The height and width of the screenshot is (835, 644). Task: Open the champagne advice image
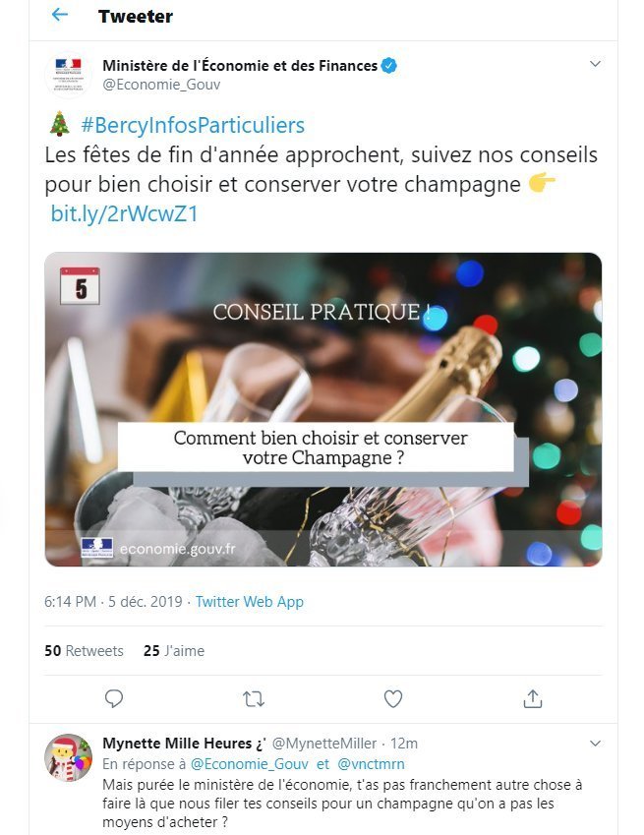(x=323, y=409)
